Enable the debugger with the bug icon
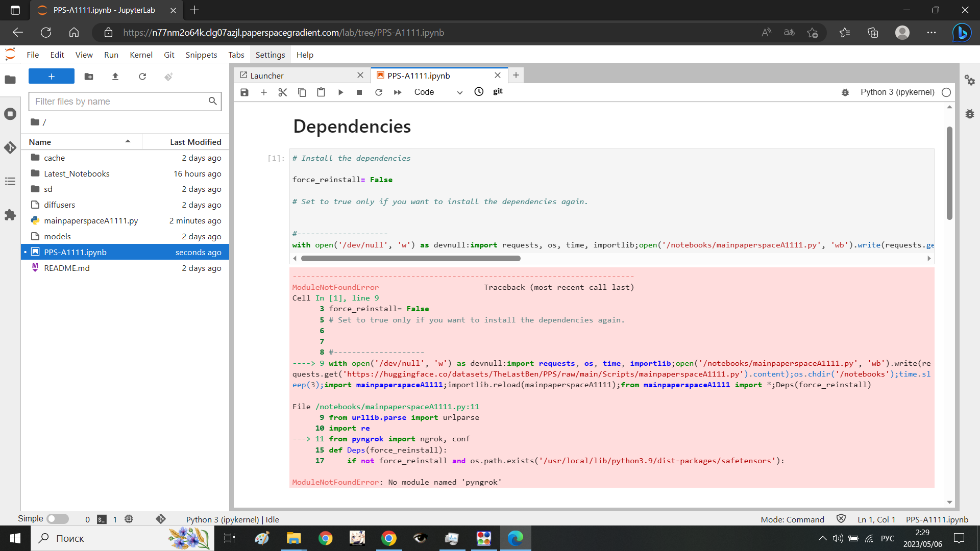This screenshot has height=551, width=980. (x=846, y=92)
